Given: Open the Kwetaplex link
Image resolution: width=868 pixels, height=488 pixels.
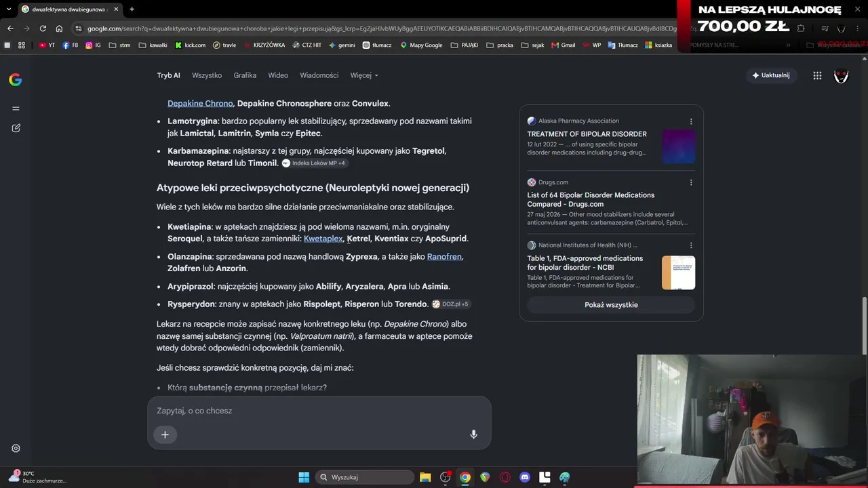Looking at the screenshot, I should (x=323, y=239).
